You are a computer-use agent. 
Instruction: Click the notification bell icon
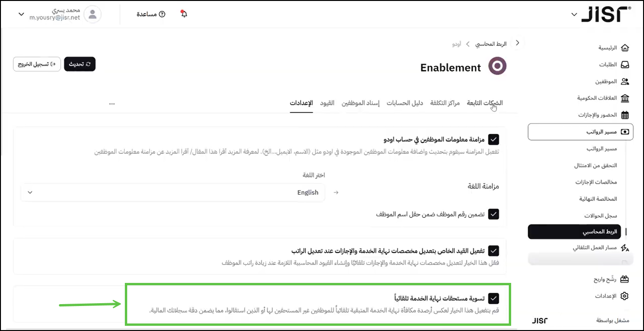[184, 14]
